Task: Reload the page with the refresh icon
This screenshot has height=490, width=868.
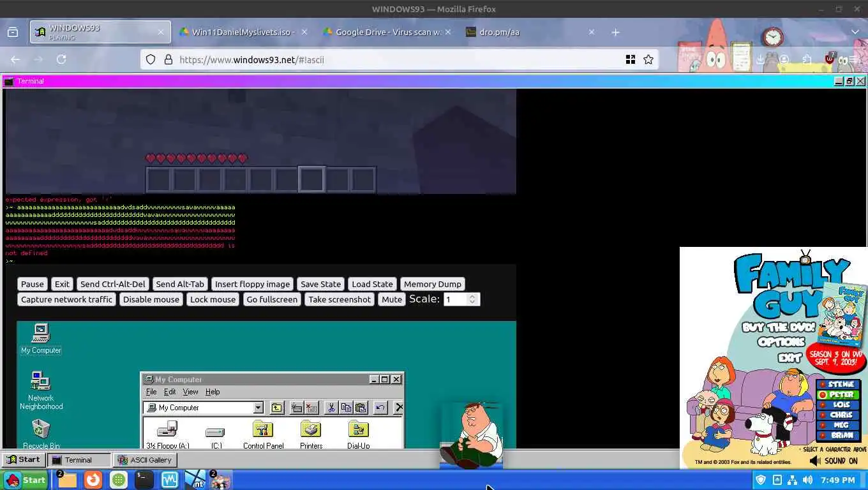Action: click(61, 59)
